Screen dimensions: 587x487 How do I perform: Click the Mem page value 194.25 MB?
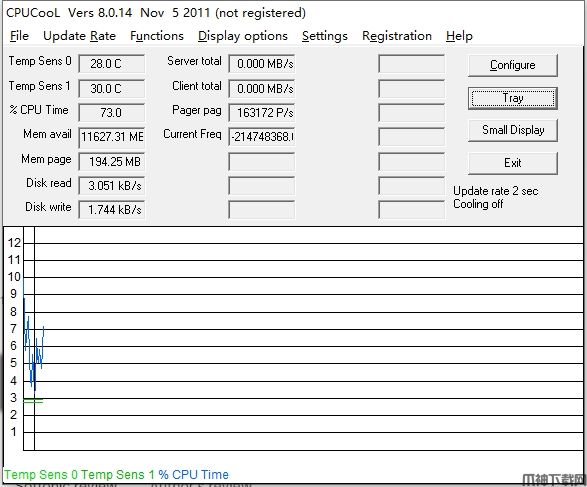coord(112,162)
